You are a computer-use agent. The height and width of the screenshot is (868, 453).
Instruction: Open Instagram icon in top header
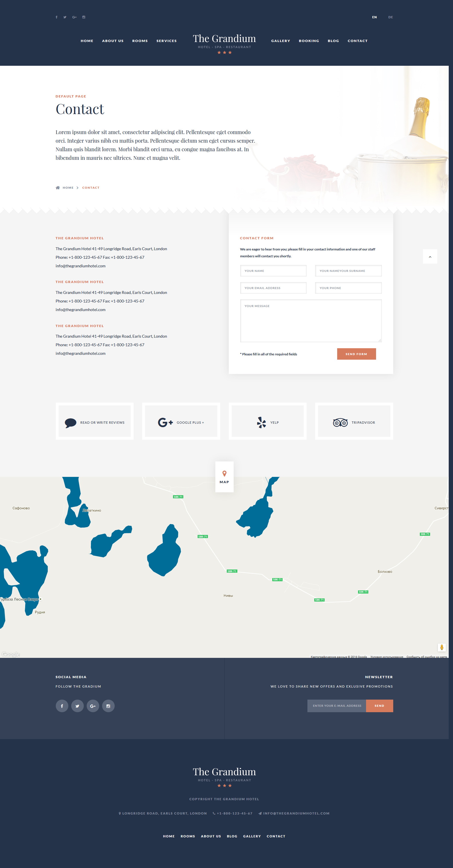[84, 17]
